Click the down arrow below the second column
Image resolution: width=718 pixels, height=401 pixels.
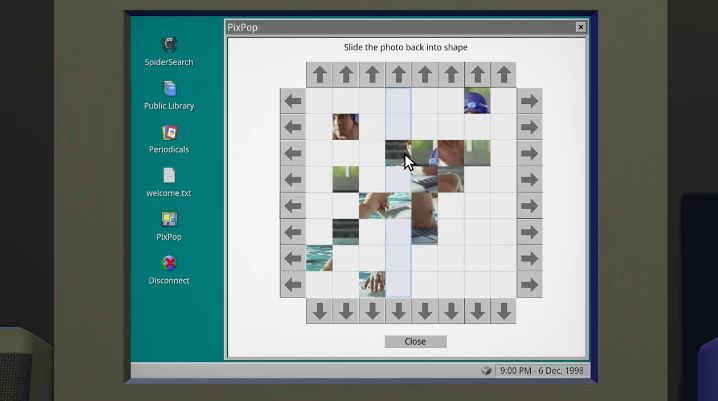[346, 311]
